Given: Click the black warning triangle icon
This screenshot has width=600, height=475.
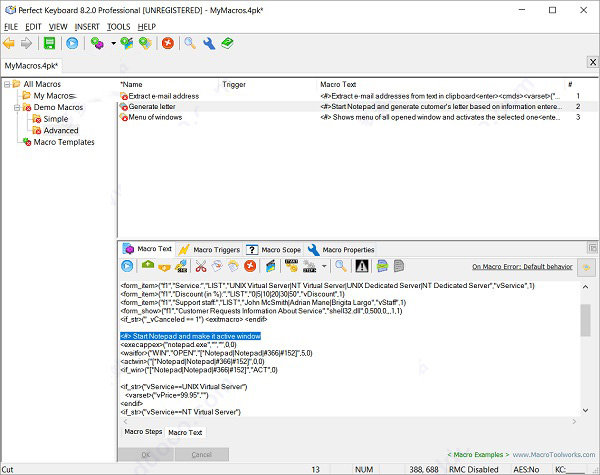Looking at the screenshot, I should point(362,266).
